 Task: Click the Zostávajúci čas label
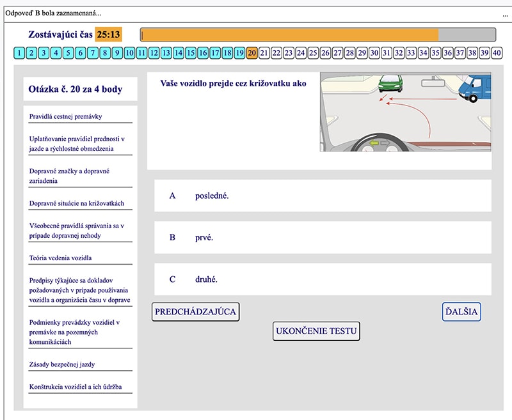click(x=60, y=35)
